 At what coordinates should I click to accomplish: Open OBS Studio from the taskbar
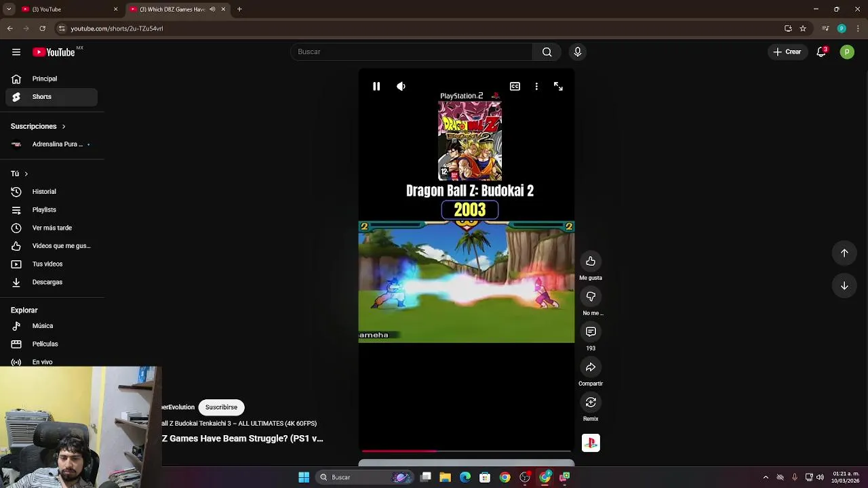coord(525,477)
